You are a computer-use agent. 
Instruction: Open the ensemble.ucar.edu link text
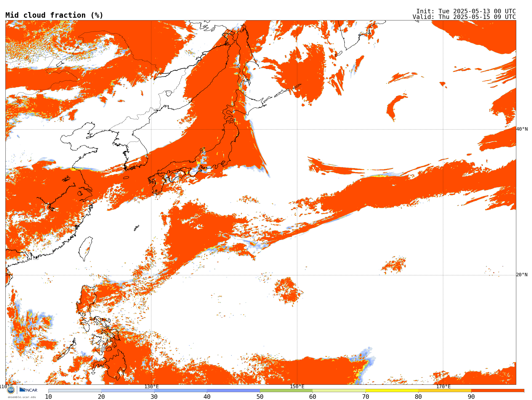22,397
